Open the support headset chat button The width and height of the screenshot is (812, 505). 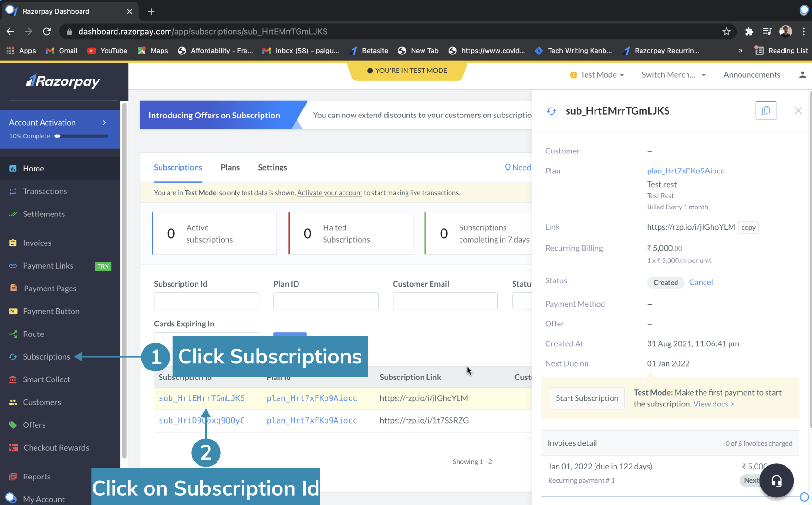tap(776, 480)
